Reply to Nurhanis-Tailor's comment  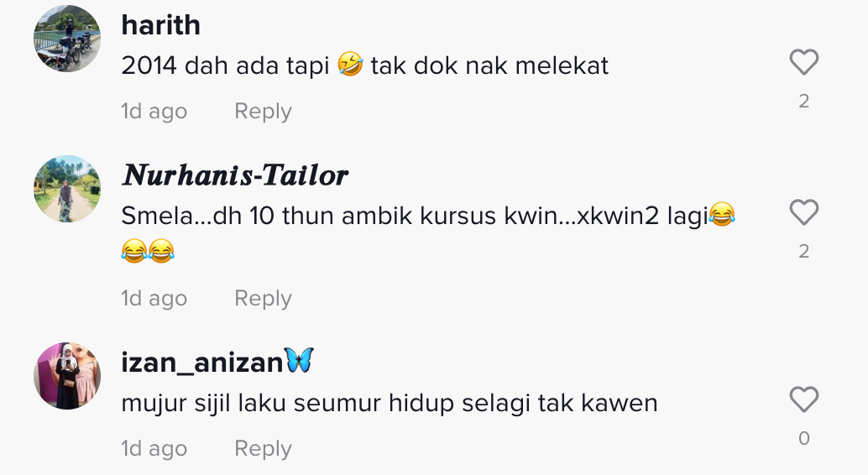pyautogui.click(x=263, y=299)
